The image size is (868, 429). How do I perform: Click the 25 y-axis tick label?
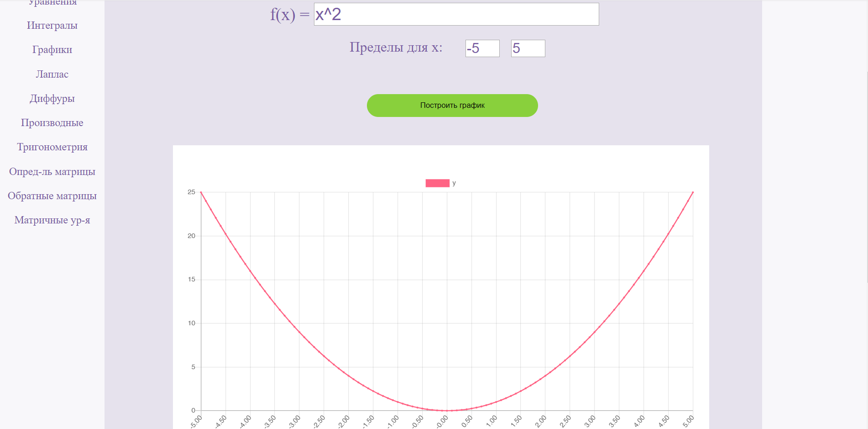(x=191, y=192)
